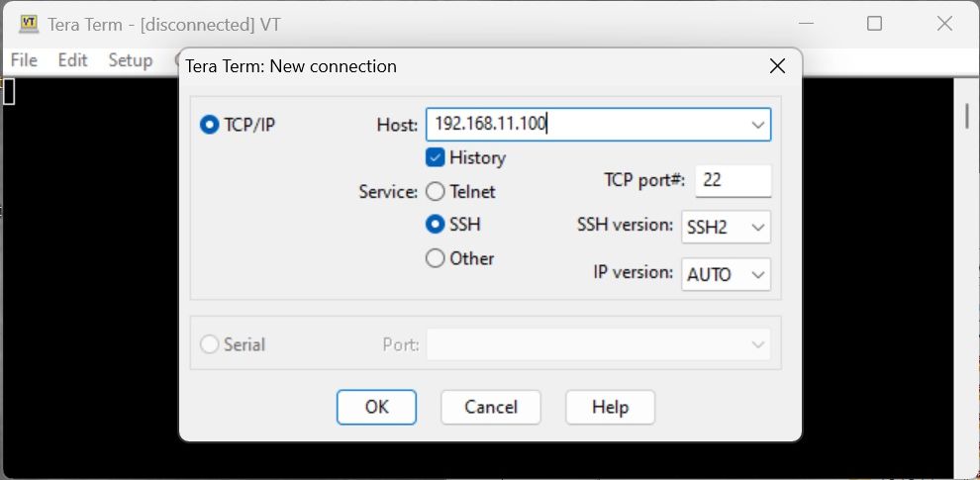Click the TCP port number field

(x=734, y=181)
